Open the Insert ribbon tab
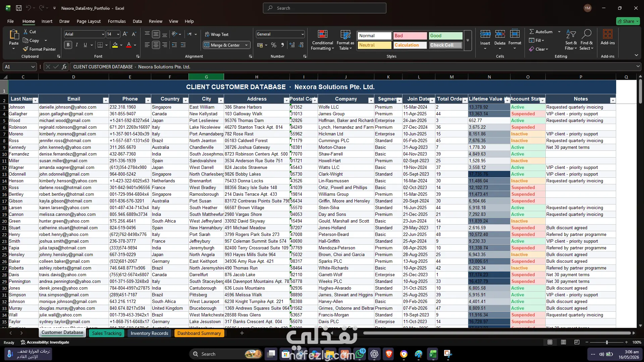The height and width of the screenshot is (362, 644). (x=47, y=21)
